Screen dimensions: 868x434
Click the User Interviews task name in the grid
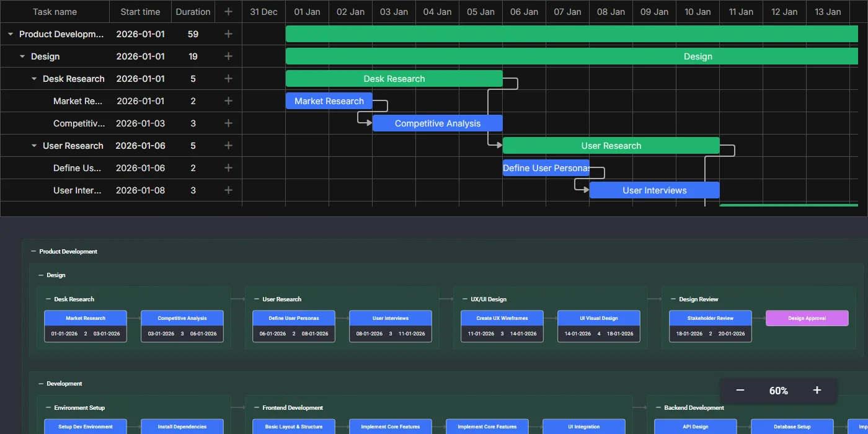click(x=77, y=190)
